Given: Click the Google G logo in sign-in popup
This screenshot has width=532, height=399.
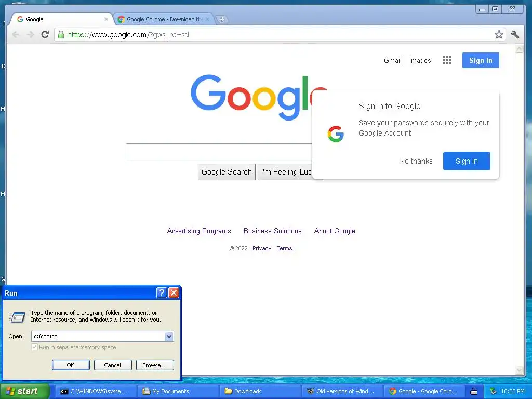Looking at the screenshot, I should coord(336,134).
